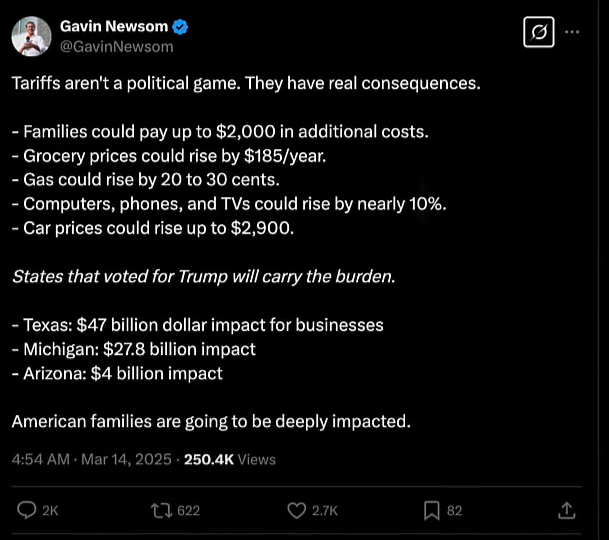Open the @GavinNewsom handle link
The height and width of the screenshot is (540, 609).
[x=117, y=46]
